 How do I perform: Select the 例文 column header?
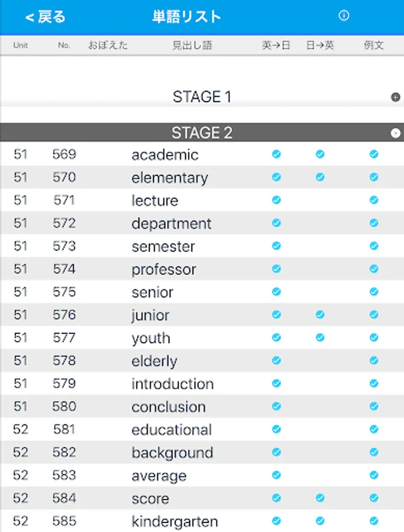(374, 46)
